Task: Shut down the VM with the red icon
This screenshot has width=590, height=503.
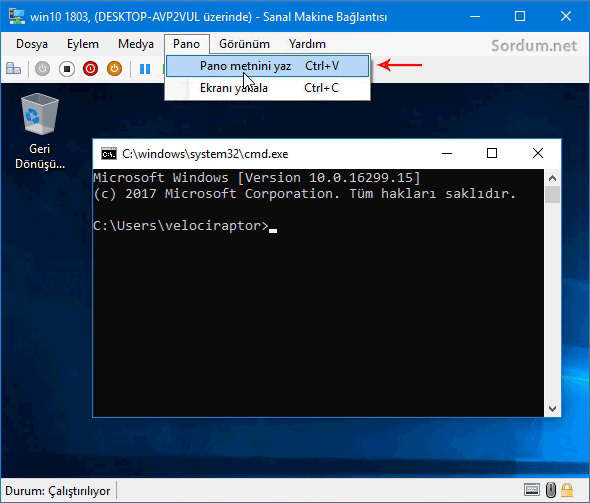Action: coord(90,69)
